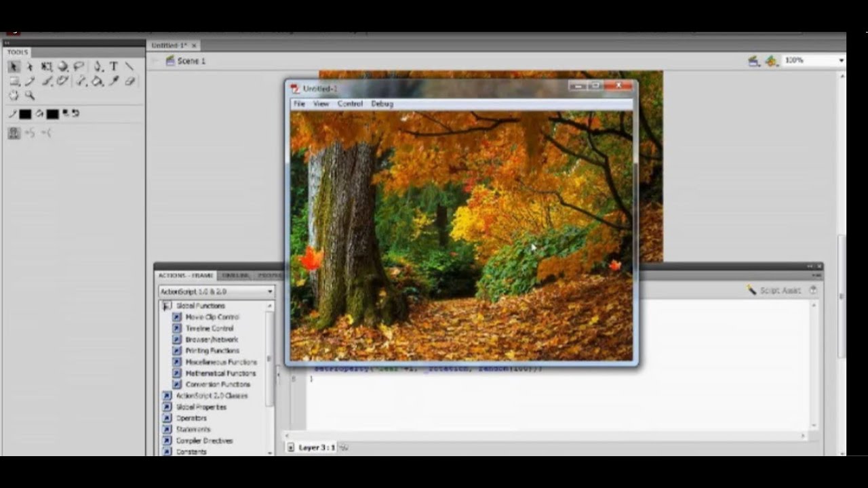This screenshot has width=868, height=488.
Task: Toggle Script Assist mode
Action: tap(774, 290)
